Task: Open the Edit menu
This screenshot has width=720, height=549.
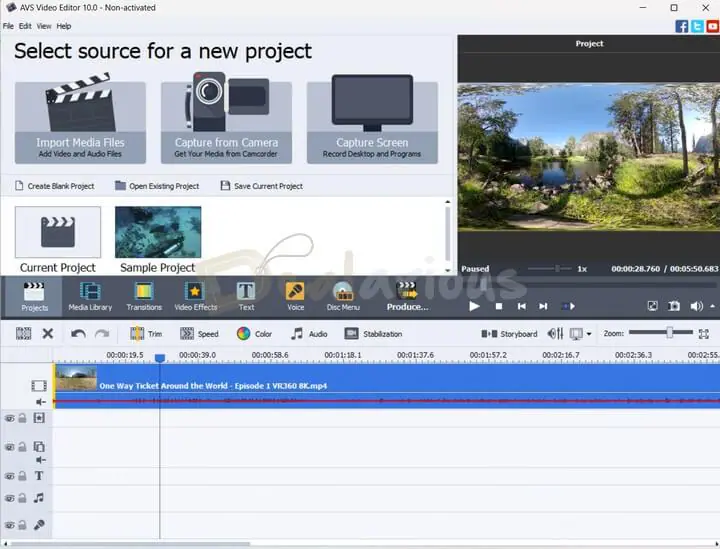Action: pos(25,26)
